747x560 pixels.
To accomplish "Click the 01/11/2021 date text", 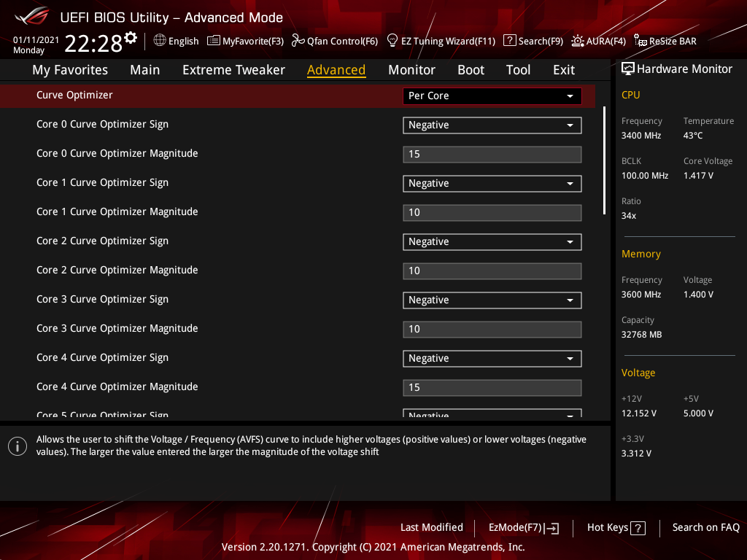I will pyautogui.click(x=36, y=39).
